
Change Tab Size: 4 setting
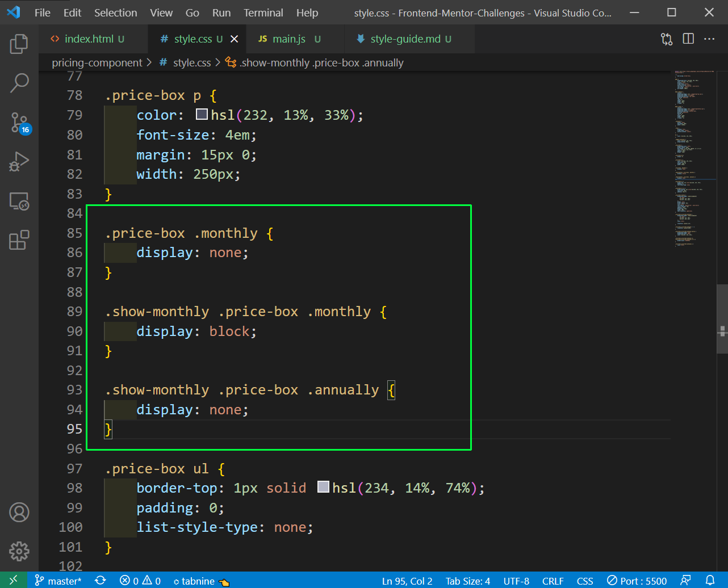(x=468, y=581)
